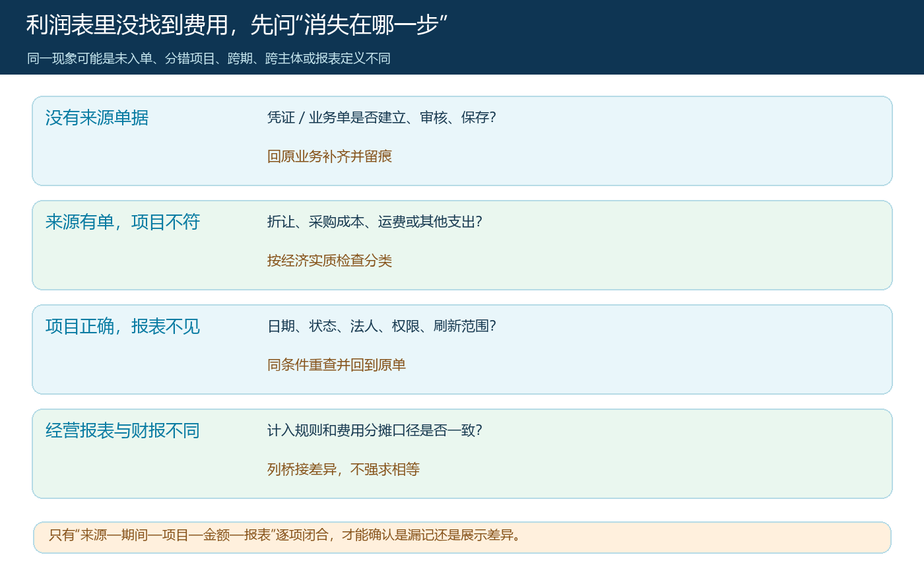This screenshot has width=924, height=561.
Task: Select the subtitle beginning 同一现象可能是未入单
Action: pos(209,58)
